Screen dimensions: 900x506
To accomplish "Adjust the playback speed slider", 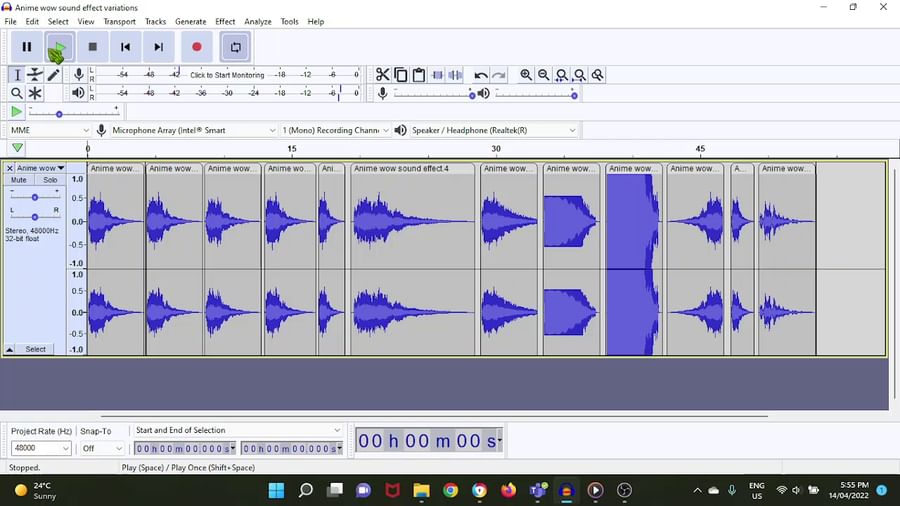I will click(74, 114).
